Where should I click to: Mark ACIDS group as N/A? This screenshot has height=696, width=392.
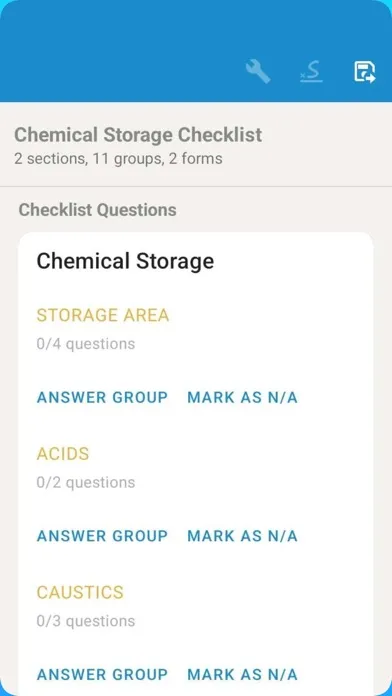pos(242,536)
